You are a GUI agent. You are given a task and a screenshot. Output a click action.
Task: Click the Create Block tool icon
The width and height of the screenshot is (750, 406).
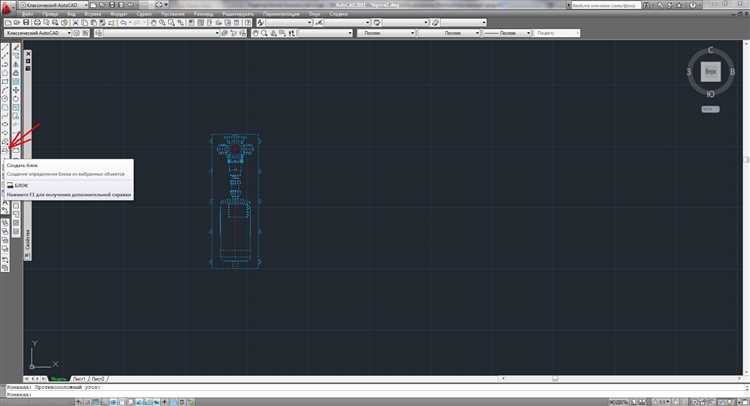(x=7, y=149)
